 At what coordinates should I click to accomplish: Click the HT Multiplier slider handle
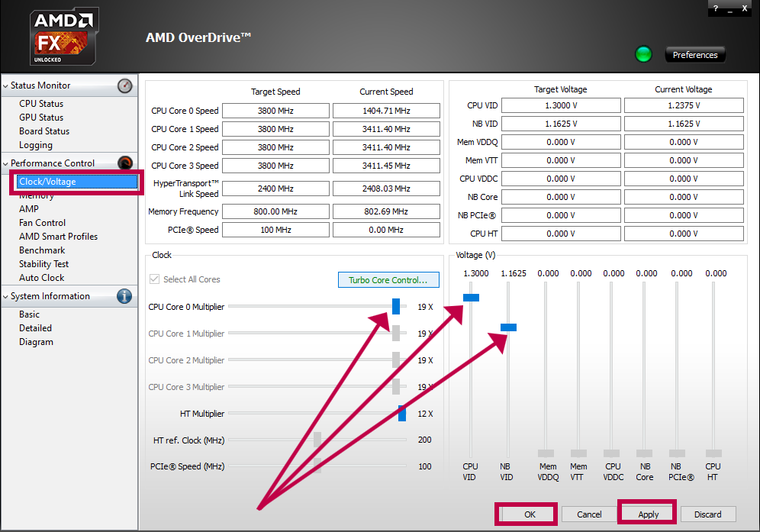(402, 413)
